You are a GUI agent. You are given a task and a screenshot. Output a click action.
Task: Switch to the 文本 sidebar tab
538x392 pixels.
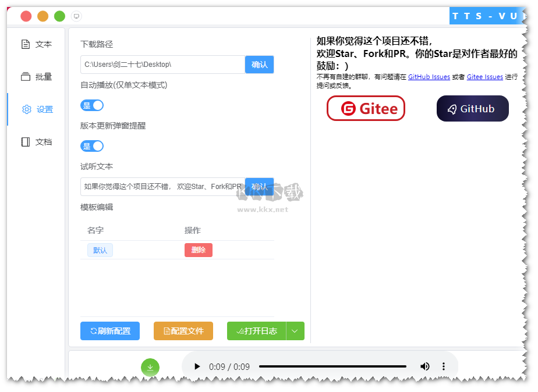tap(37, 44)
